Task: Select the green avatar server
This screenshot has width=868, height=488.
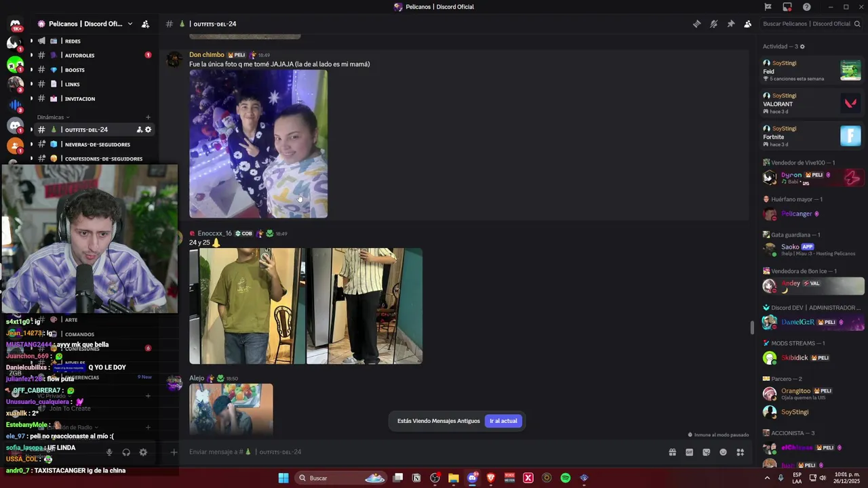Action: pyautogui.click(x=15, y=64)
